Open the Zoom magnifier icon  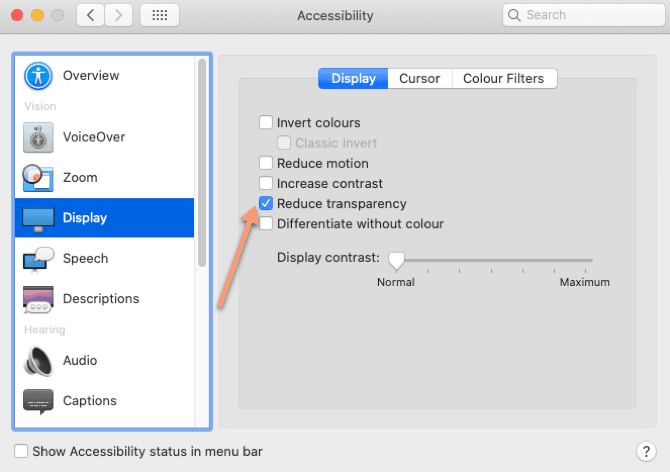[38, 178]
